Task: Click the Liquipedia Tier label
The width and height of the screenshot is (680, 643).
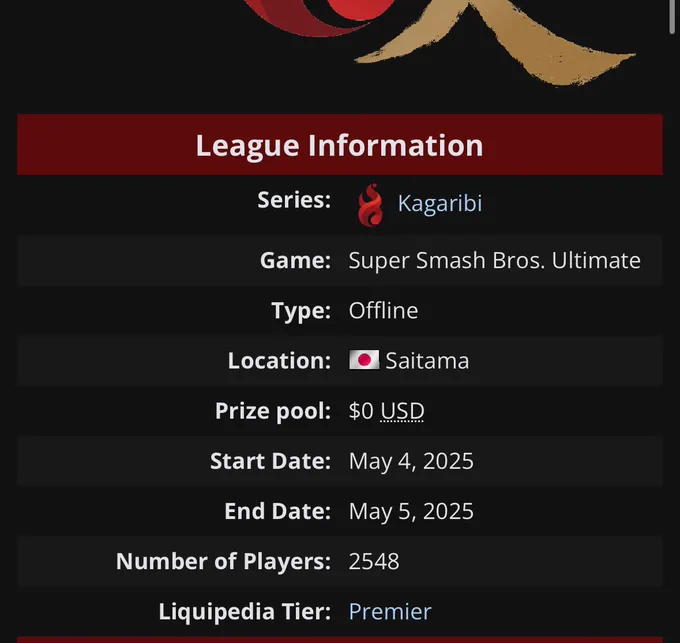Action: click(245, 611)
